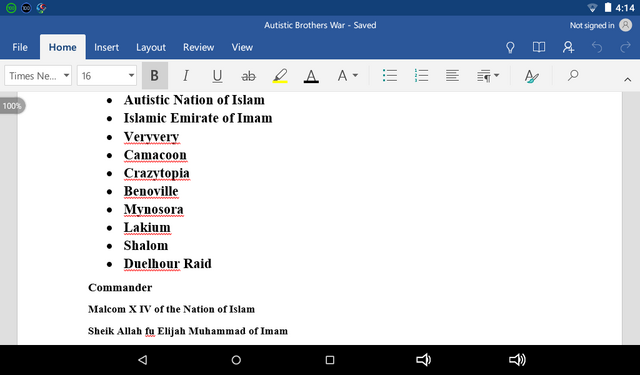This screenshot has width=640, height=375.
Task: Click Duelhour Raid list item
Action: (167, 264)
